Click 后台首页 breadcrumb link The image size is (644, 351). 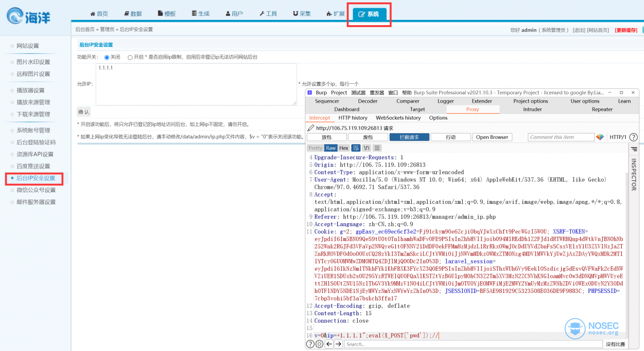tap(85, 30)
